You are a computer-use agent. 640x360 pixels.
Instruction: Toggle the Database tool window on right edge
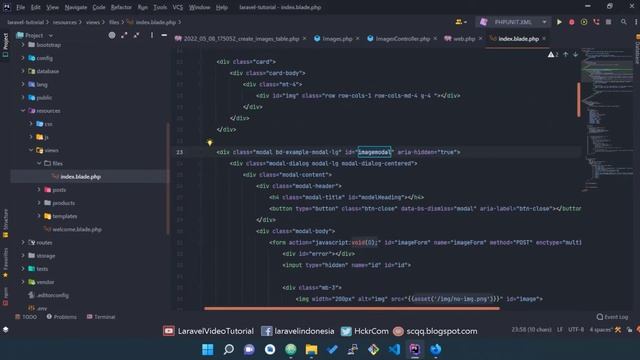(x=637, y=49)
